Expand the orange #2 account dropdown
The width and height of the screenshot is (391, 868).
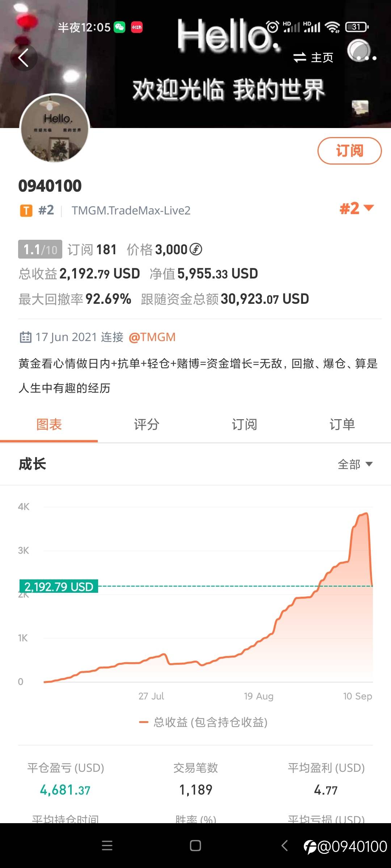click(x=356, y=209)
